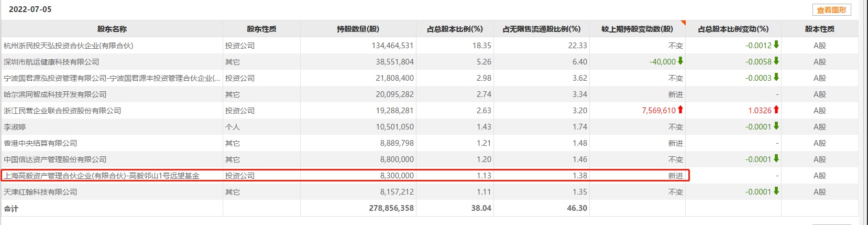868x225 pixels.
Task: Click the green down arrow beside -0.0058
Action: pos(776,61)
